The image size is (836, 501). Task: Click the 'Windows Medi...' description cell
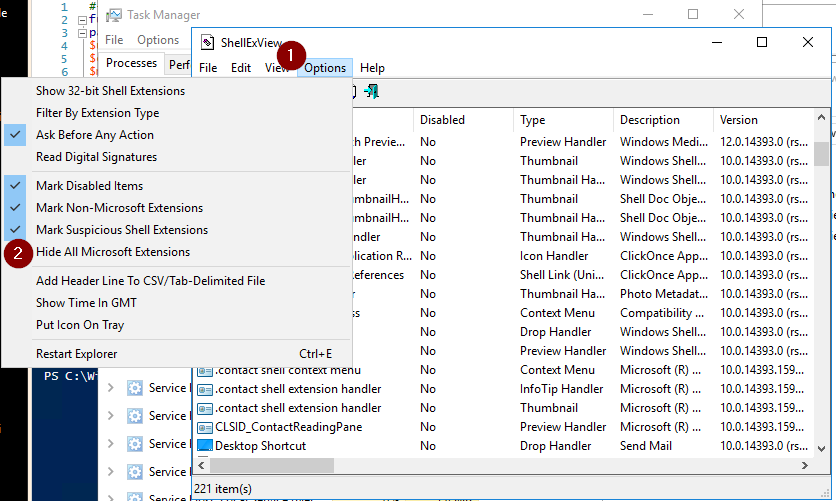(664, 142)
